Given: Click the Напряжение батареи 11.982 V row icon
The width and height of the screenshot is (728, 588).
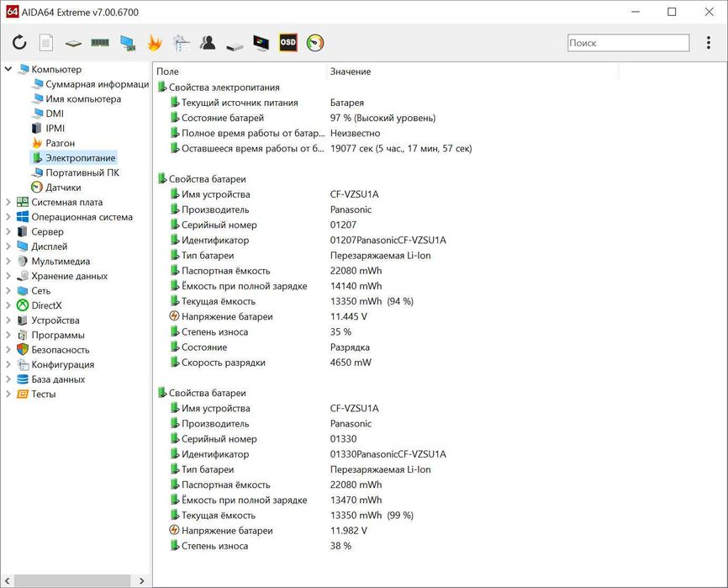Looking at the screenshot, I should (174, 530).
